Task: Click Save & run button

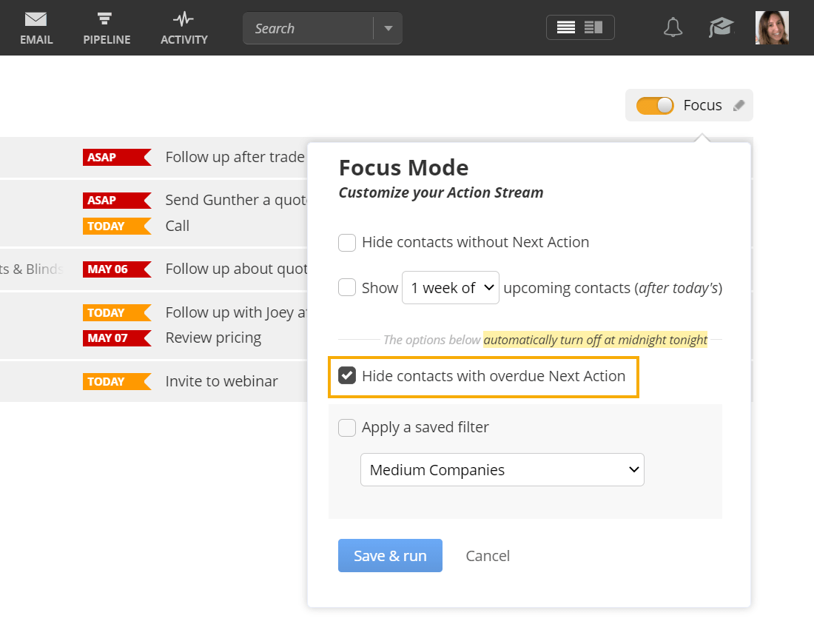Action: pyautogui.click(x=390, y=556)
